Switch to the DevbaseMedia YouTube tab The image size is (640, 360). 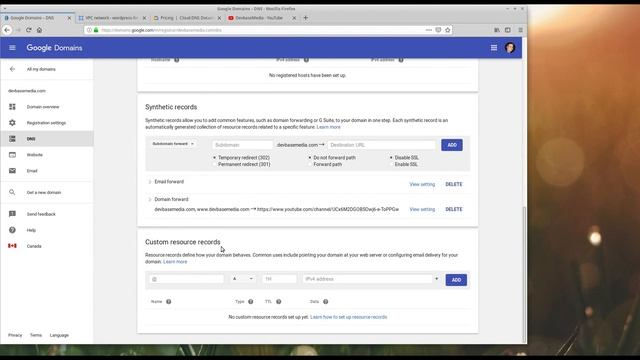pos(261,18)
